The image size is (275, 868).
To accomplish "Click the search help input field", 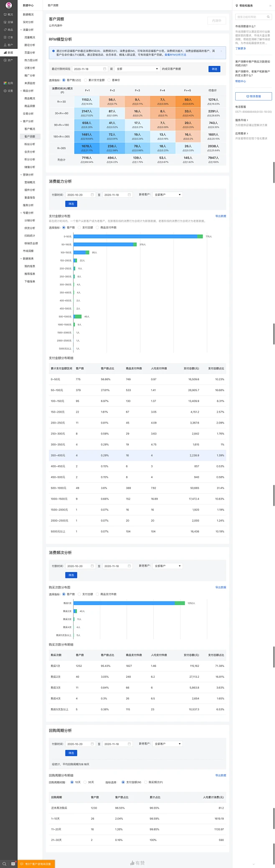I will [x=251, y=17].
